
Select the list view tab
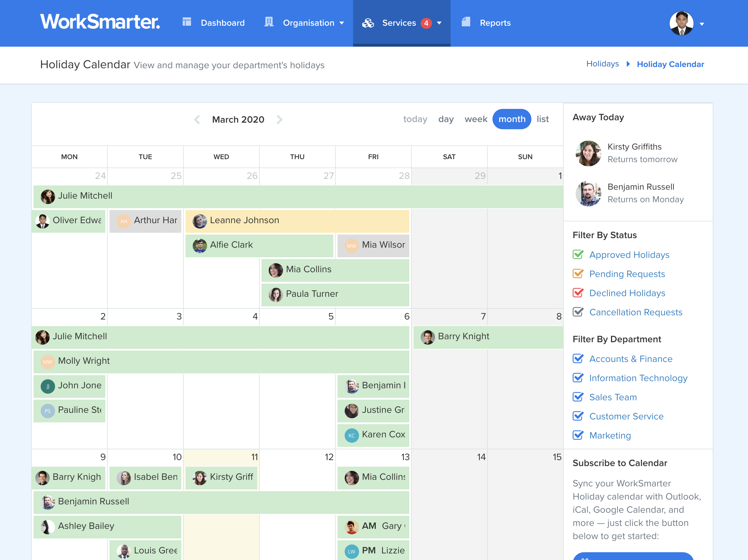pyautogui.click(x=542, y=119)
